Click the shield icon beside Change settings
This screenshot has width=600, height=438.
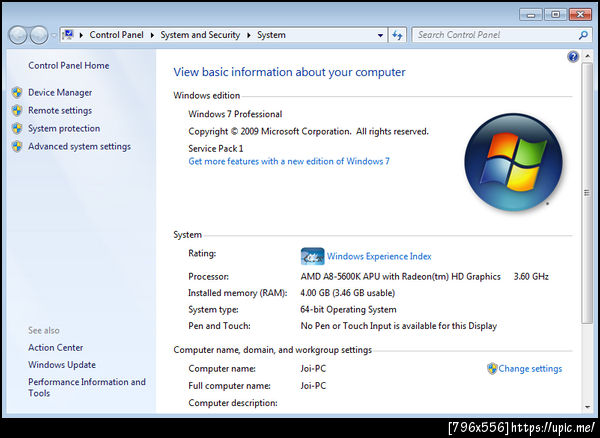point(492,369)
